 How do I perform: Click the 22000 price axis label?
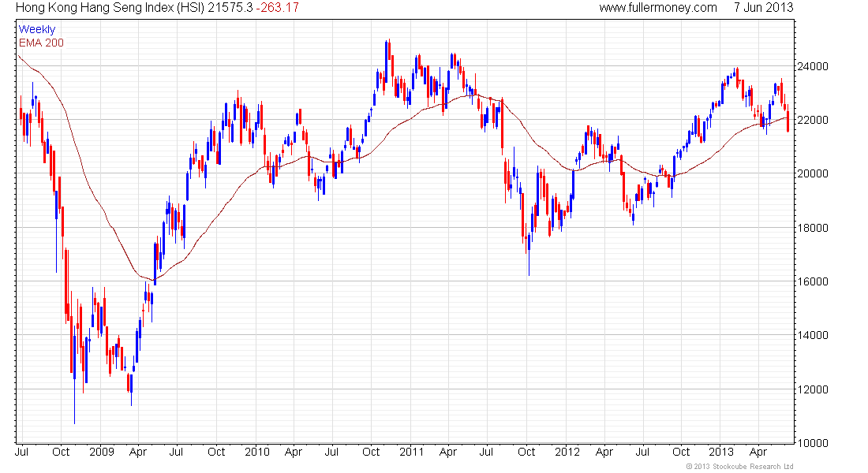click(812, 120)
